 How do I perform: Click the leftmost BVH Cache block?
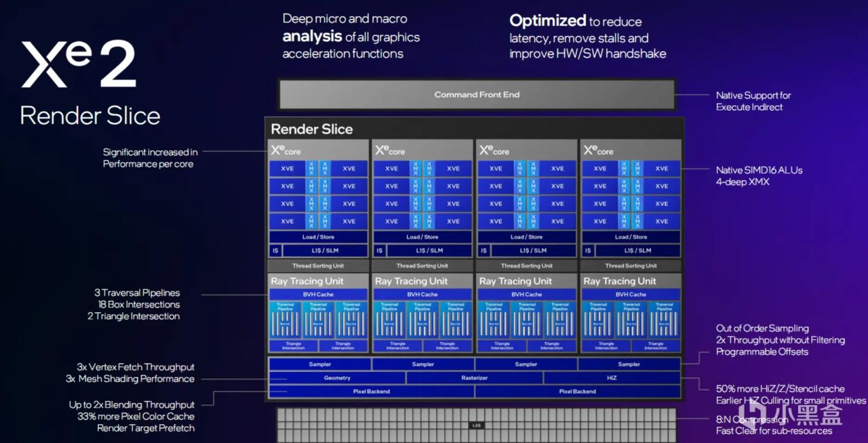click(318, 295)
